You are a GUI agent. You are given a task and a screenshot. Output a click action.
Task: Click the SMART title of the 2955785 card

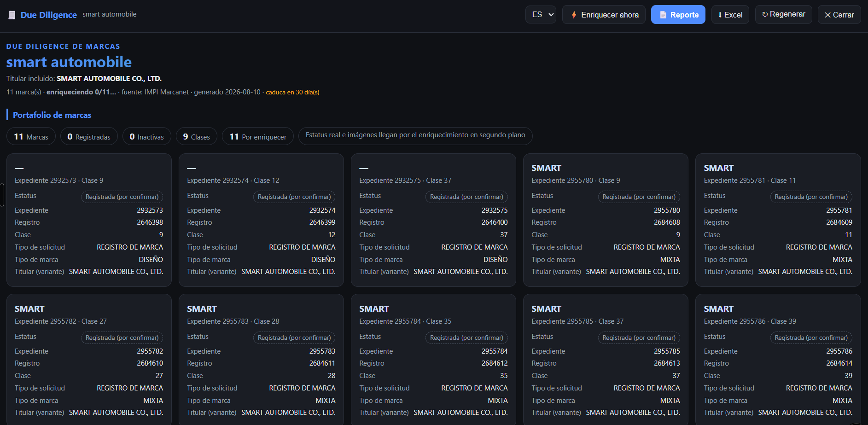[x=546, y=309]
